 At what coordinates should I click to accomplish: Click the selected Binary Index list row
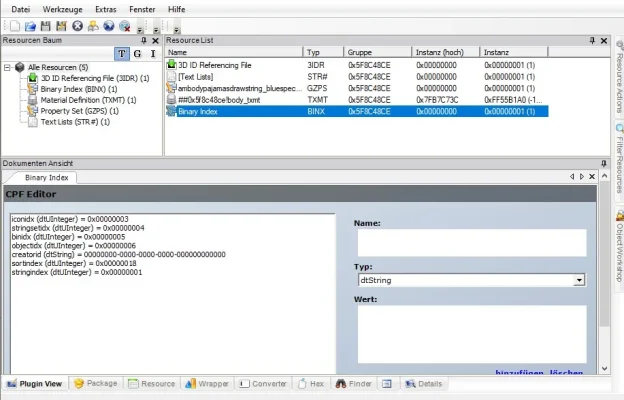(x=357, y=111)
